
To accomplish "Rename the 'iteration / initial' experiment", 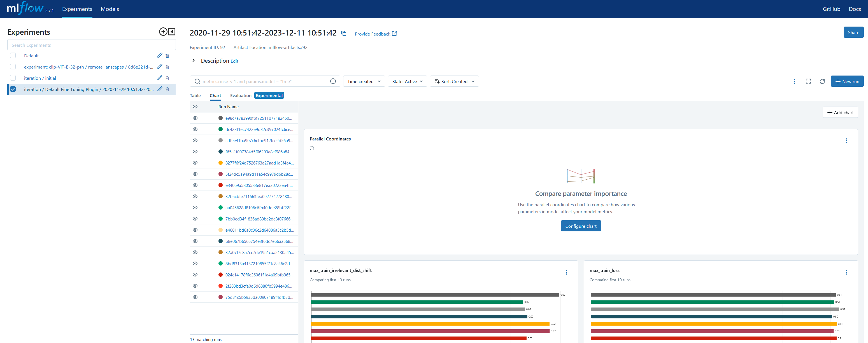I will pos(160,78).
